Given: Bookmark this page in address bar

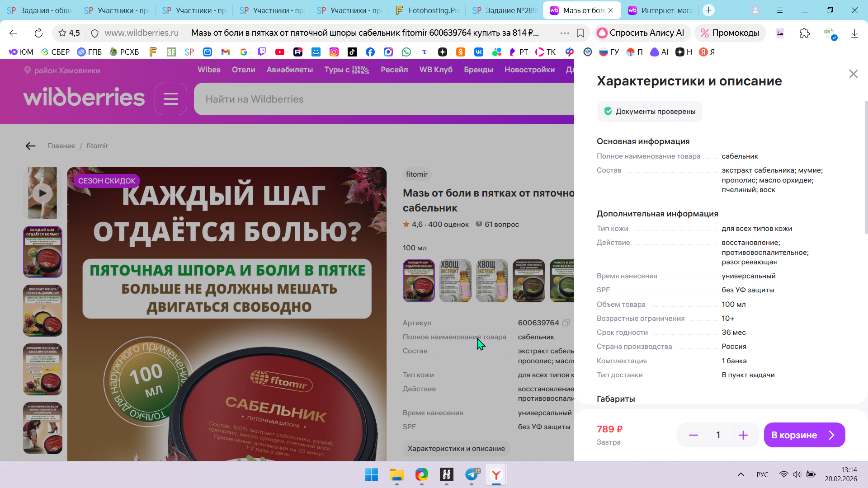Looking at the screenshot, I should [580, 33].
